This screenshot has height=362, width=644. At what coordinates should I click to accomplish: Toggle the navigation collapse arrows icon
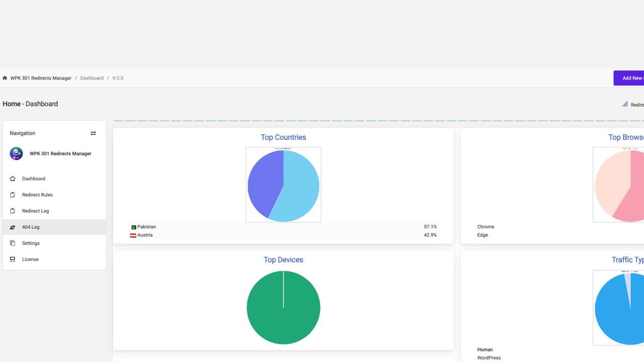pyautogui.click(x=93, y=133)
